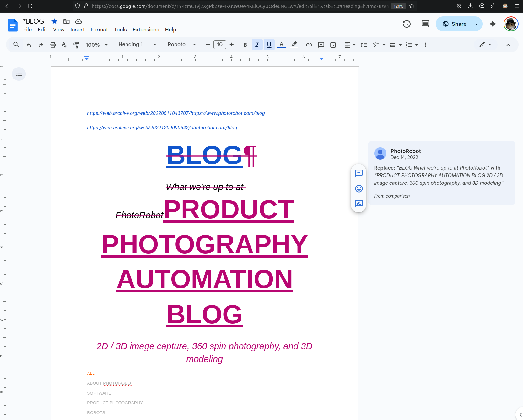Click the Insert image icon

(333, 45)
